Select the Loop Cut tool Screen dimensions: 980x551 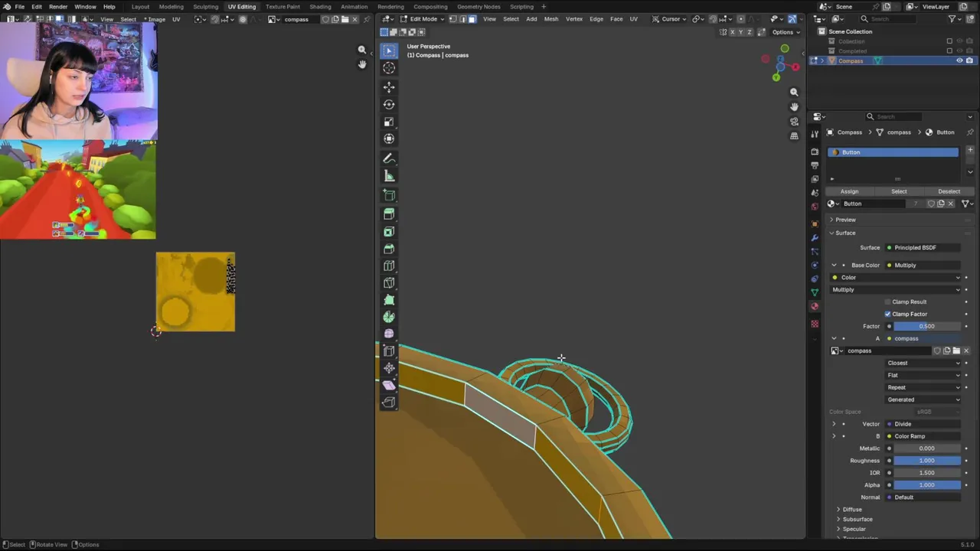[389, 266]
